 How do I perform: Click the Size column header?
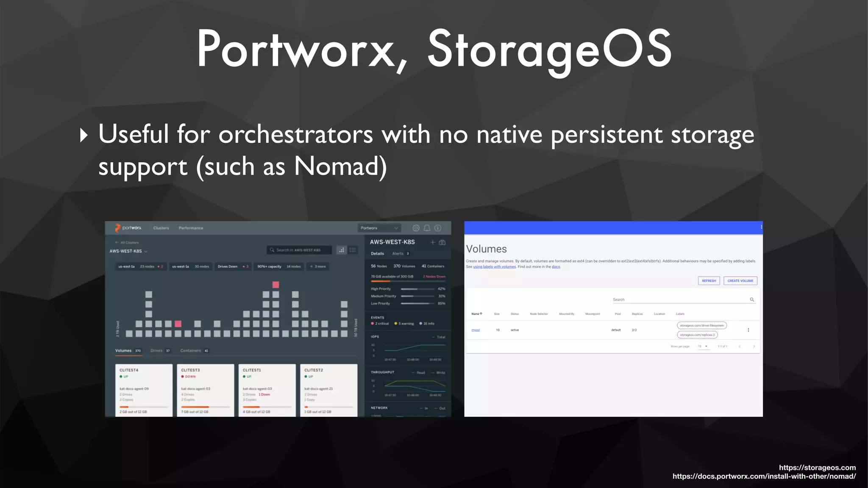pyautogui.click(x=497, y=314)
